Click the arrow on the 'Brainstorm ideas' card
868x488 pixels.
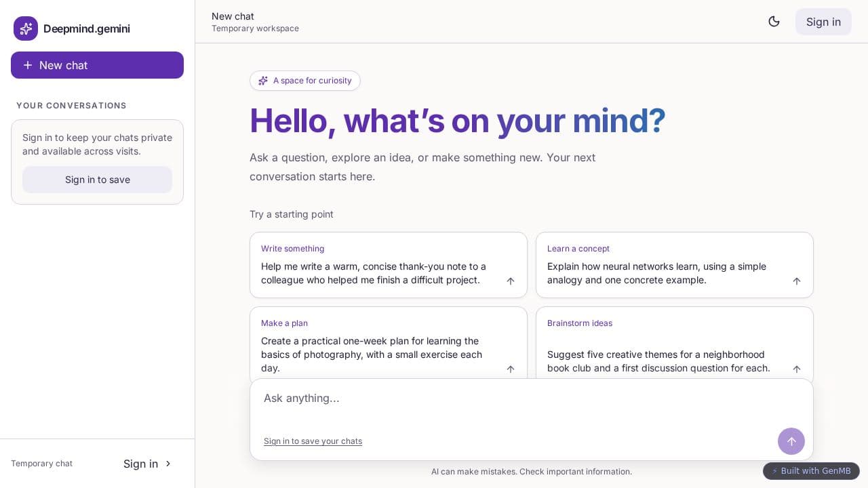point(797,369)
